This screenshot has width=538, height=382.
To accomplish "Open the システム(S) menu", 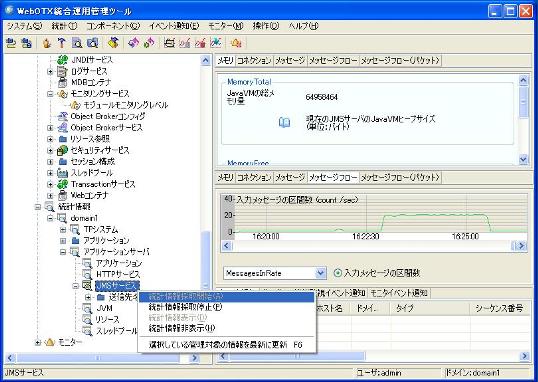I will [24, 26].
